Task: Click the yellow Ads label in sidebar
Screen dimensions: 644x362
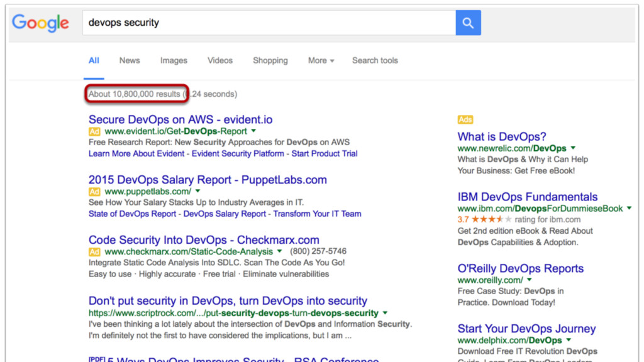Action: pyautogui.click(x=465, y=119)
